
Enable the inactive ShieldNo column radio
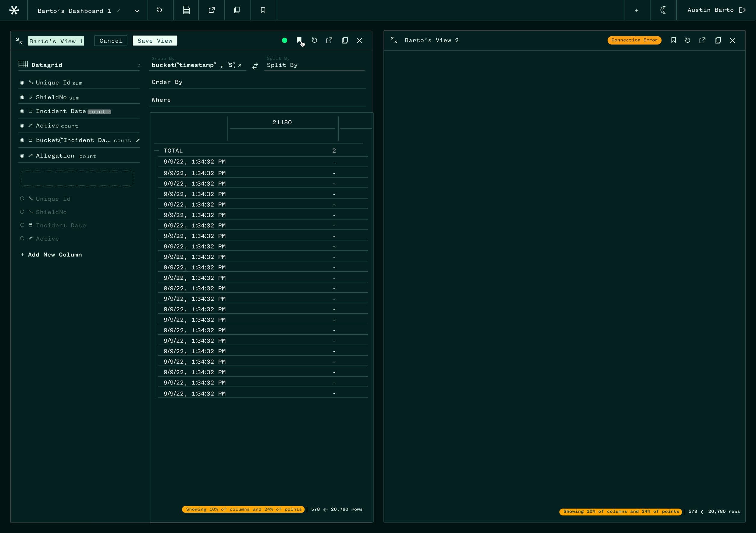pyautogui.click(x=22, y=211)
